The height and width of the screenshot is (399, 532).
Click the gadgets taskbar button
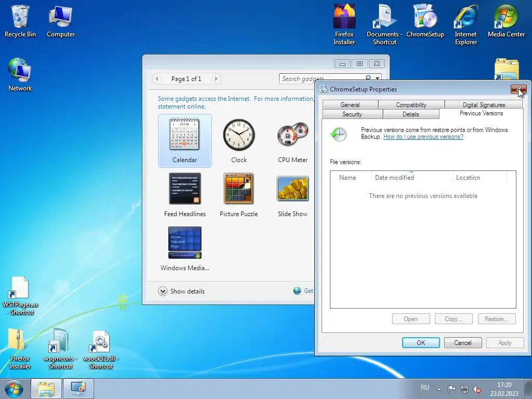pos(78,389)
